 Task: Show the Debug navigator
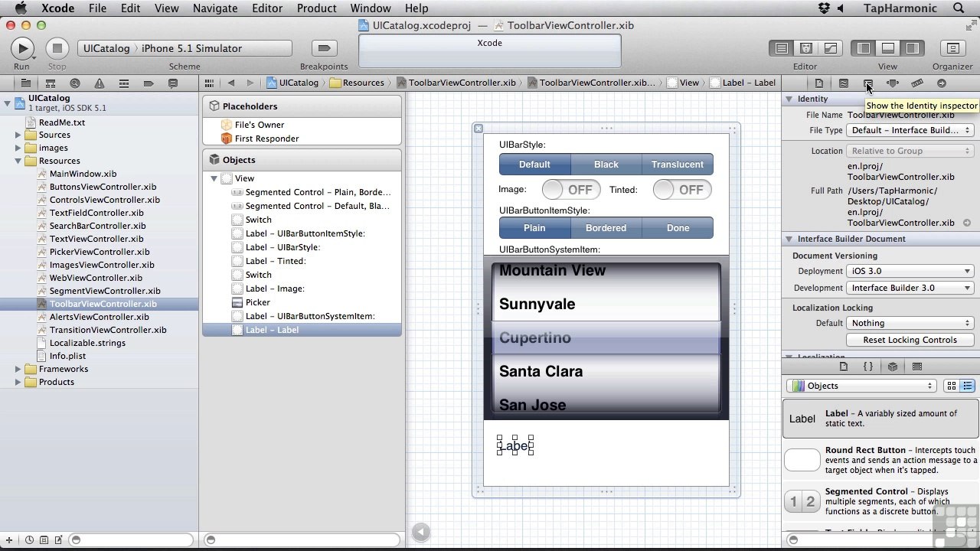click(123, 83)
